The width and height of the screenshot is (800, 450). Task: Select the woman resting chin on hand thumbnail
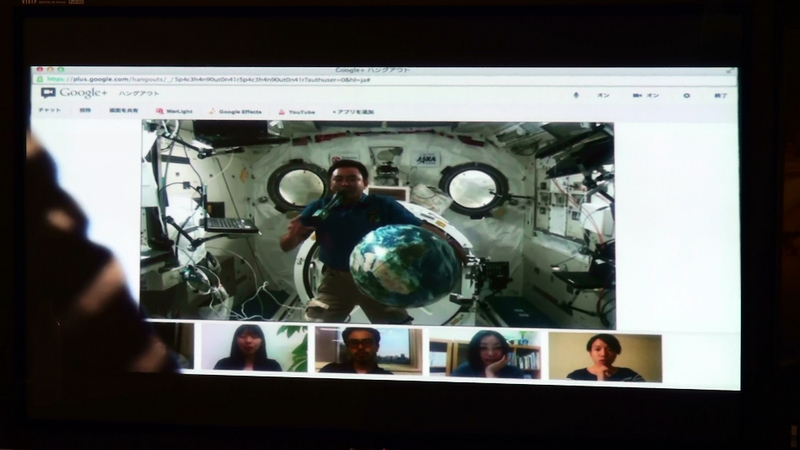[485, 355]
